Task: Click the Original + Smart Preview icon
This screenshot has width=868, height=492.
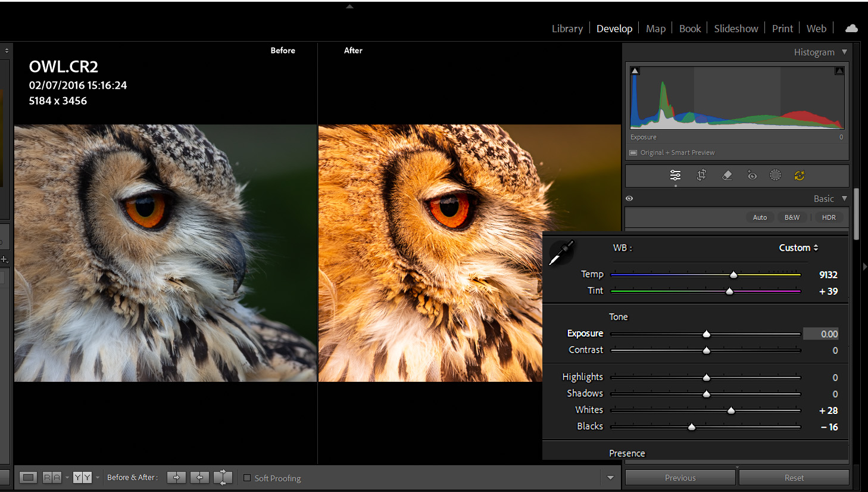Action: (633, 152)
